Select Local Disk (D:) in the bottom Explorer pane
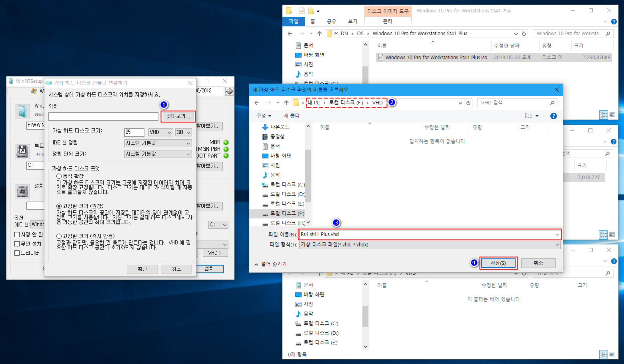Viewport: 624px width, 364px height. (x=317, y=333)
